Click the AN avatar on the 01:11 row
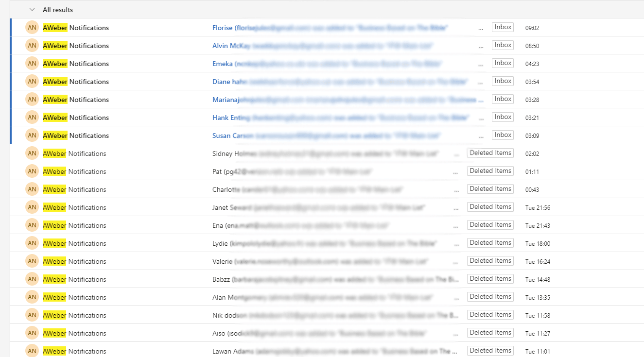Viewport: 644px width, 357px height. pyautogui.click(x=32, y=171)
